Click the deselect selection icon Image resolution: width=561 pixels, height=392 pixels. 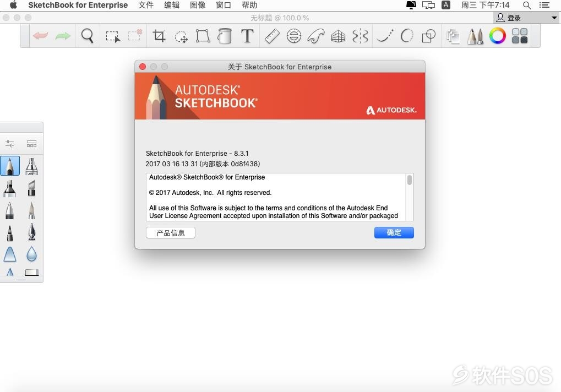135,35
